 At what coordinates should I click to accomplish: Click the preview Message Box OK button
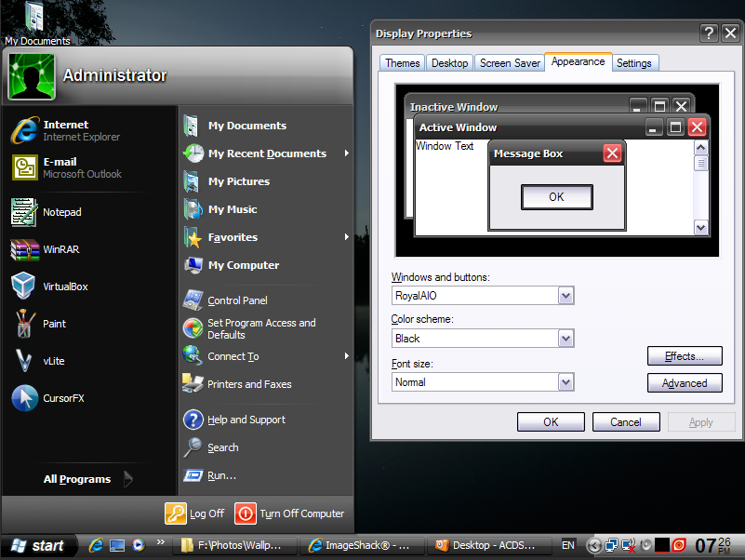pyautogui.click(x=556, y=197)
